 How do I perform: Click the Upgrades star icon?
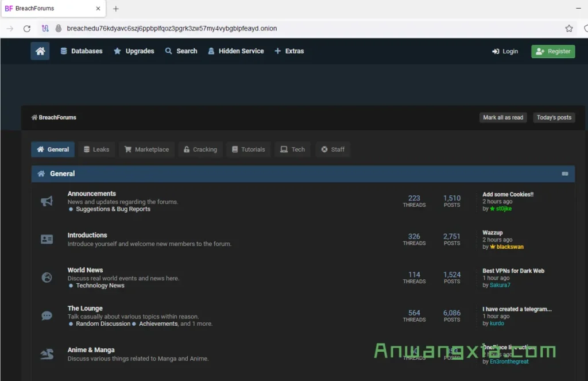coord(117,51)
